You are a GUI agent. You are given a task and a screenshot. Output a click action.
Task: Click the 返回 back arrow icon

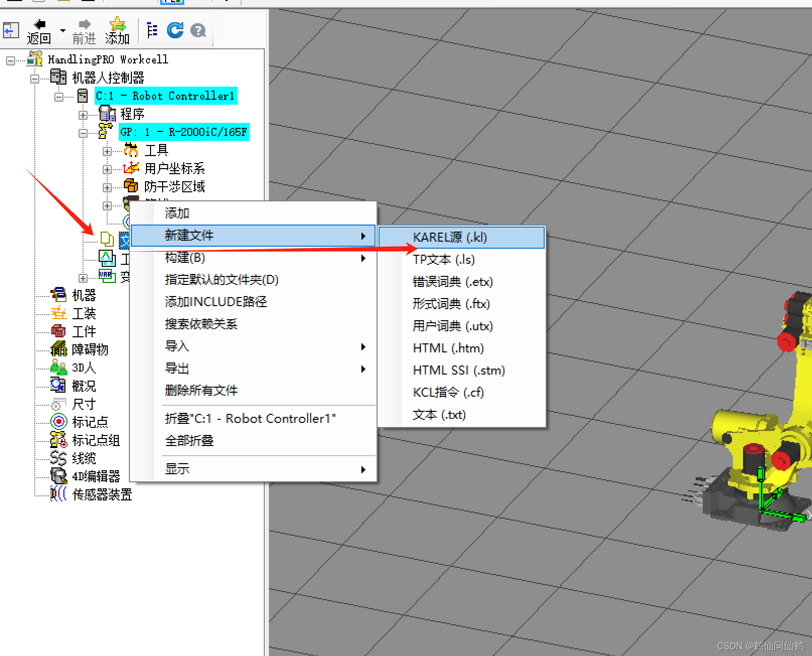[x=39, y=24]
